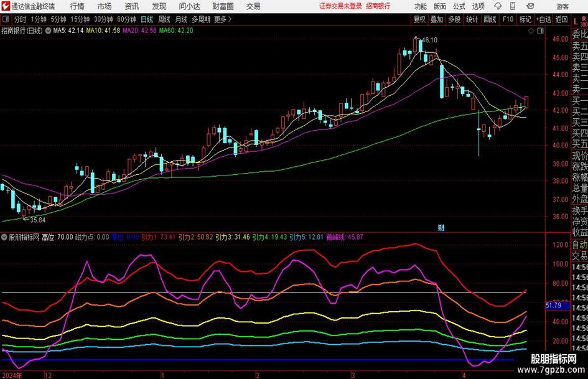Open the 行情 menu

(77, 6)
